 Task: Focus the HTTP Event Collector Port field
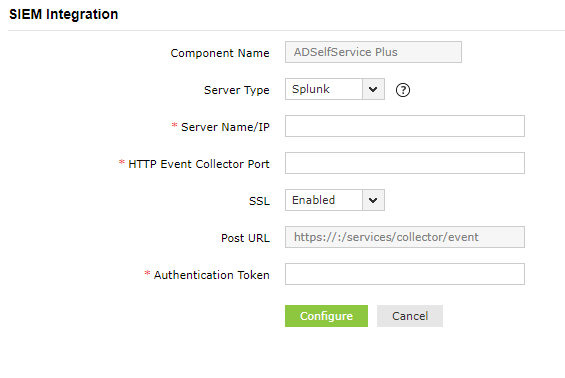405,163
